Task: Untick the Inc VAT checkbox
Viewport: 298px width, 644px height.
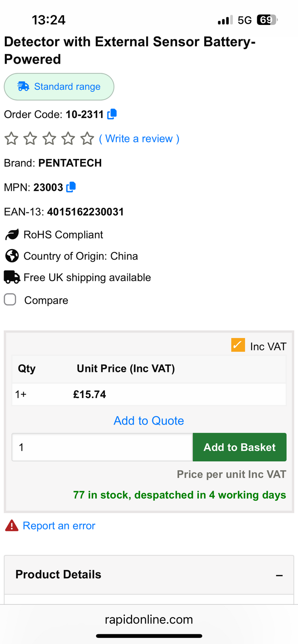Action: pos(238,345)
